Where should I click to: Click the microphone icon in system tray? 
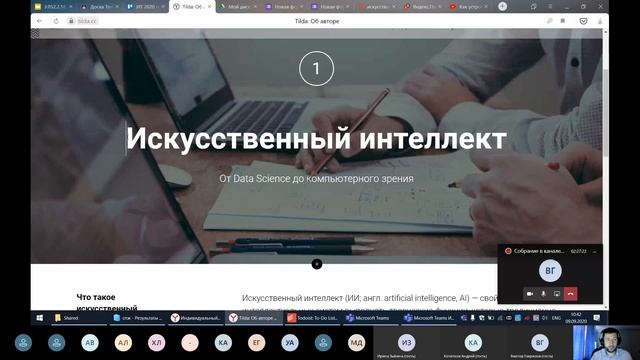point(472,318)
